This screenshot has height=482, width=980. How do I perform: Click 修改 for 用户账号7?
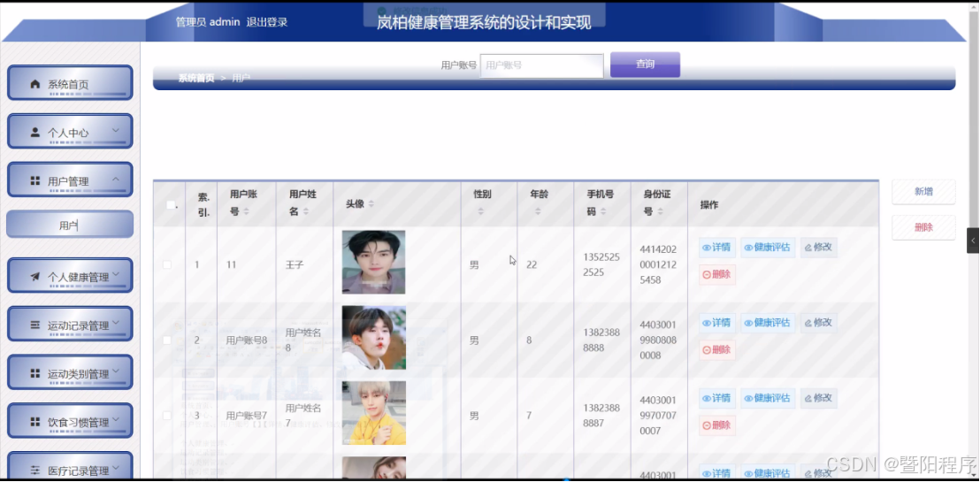819,398
